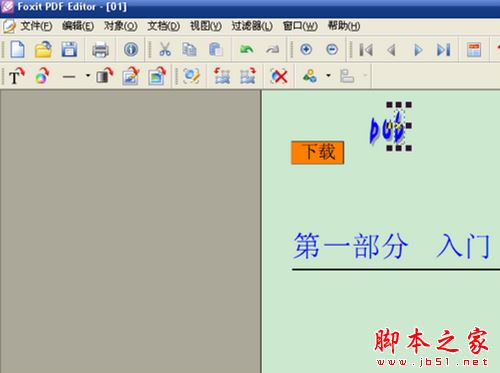Jump to the last page
Image resolution: width=500 pixels, height=373 pixels.
click(x=444, y=50)
